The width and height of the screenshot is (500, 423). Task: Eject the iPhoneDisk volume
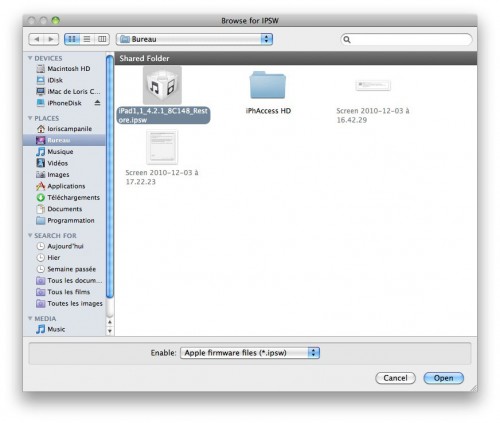97,103
